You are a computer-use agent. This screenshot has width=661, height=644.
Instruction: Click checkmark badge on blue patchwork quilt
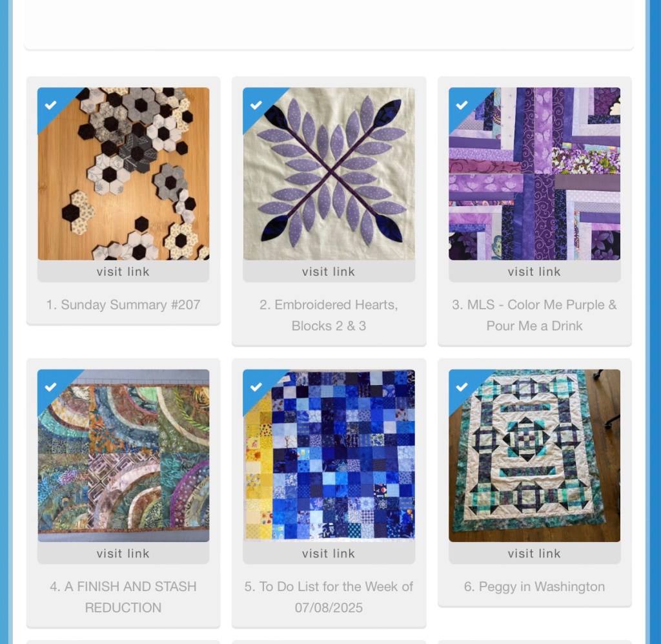coord(256,387)
